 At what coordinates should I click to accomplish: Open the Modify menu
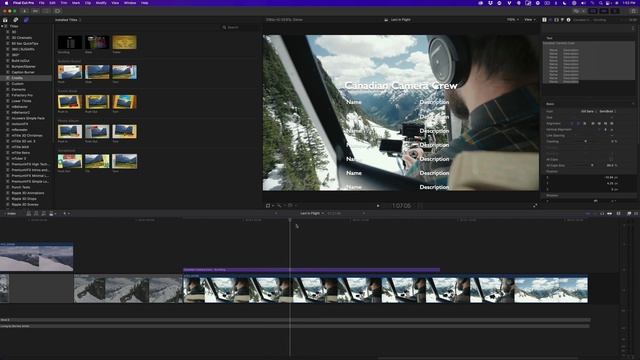point(101,3)
